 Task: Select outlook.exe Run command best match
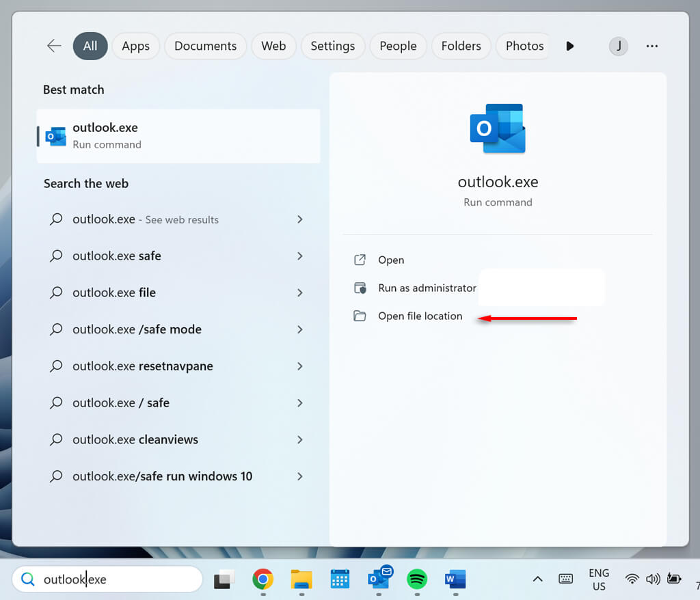(178, 136)
